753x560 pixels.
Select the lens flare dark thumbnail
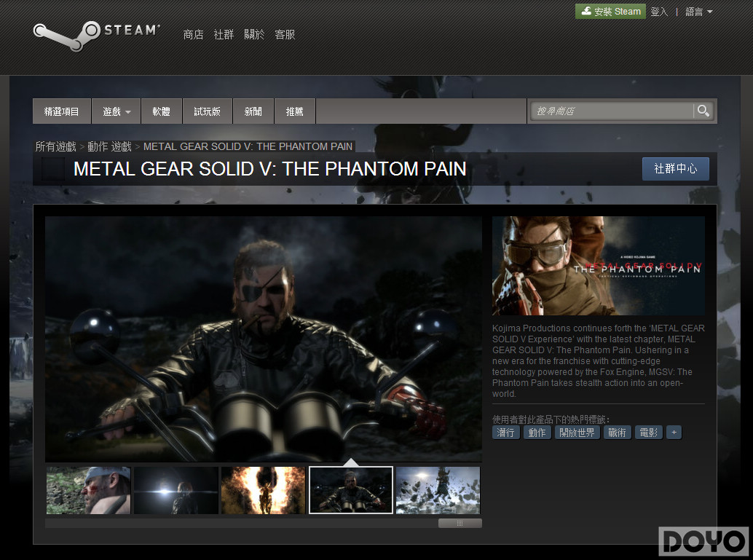point(176,490)
